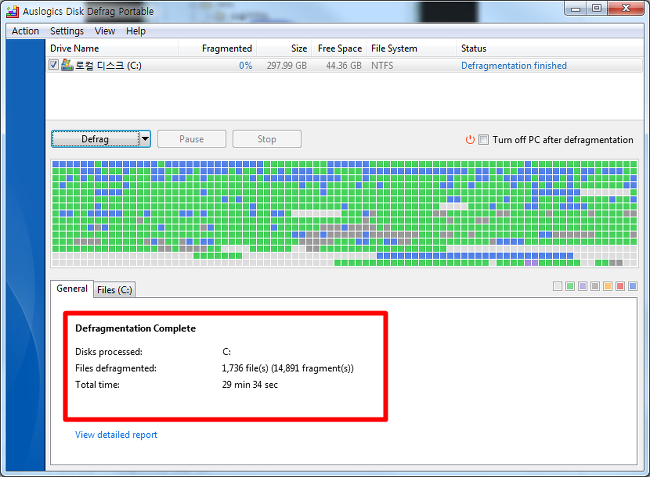This screenshot has height=477, width=650.
Task: Click the Pause button
Action: pyautogui.click(x=192, y=139)
